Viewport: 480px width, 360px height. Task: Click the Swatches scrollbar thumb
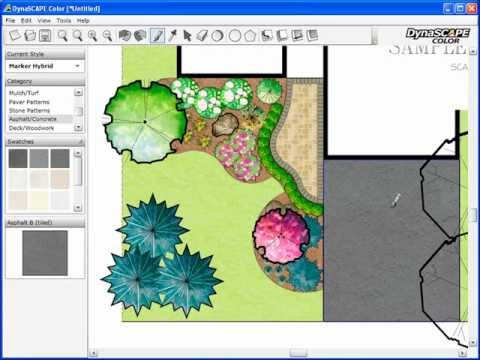(x=78, y=171)
